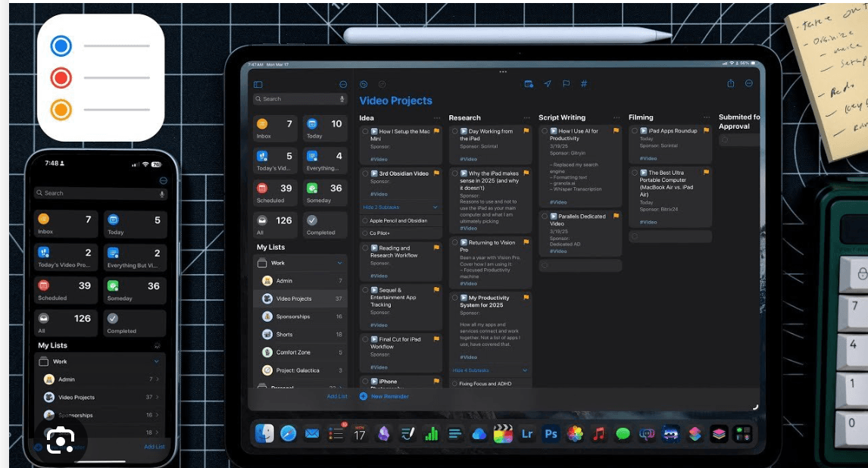Viewport: 868px width, 468px height.
Task: Tap New Reminder on the iPad
Action: (384, 397)
